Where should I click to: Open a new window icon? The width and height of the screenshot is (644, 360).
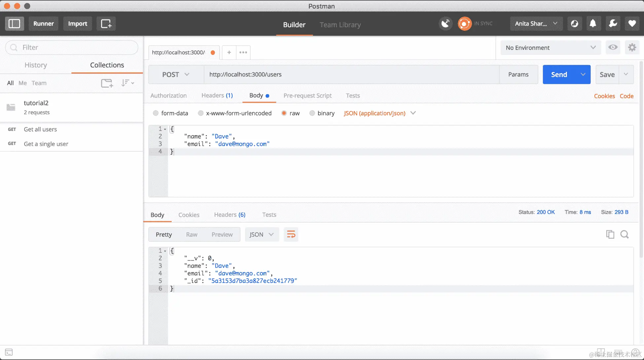tap(106, 24)
